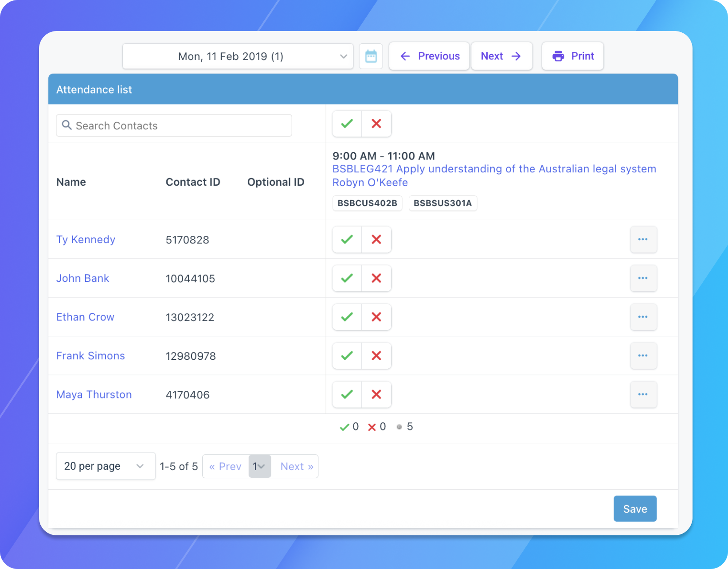Viewport: 728px width, 569px height.
Task: Mark Ty Kennedy as absent
Action: coord(376,240)
